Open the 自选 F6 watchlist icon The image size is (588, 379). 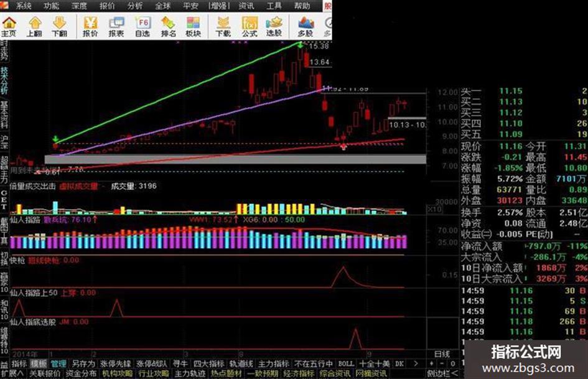coord(143,27)
